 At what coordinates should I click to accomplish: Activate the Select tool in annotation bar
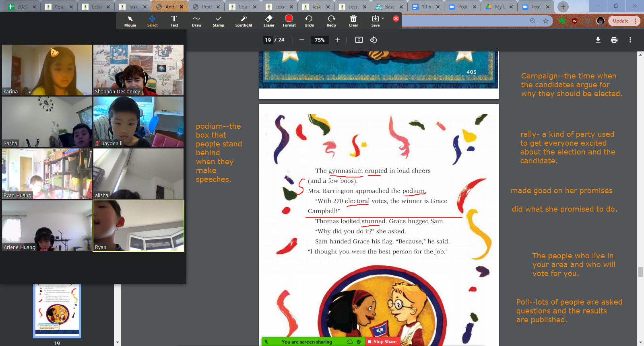tap(152, 21)
